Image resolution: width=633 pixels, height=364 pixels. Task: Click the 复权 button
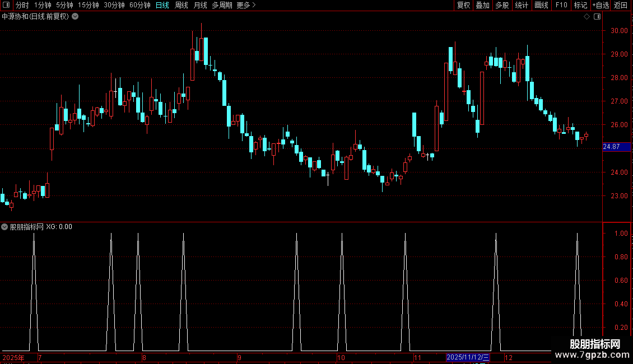point(463,5)
